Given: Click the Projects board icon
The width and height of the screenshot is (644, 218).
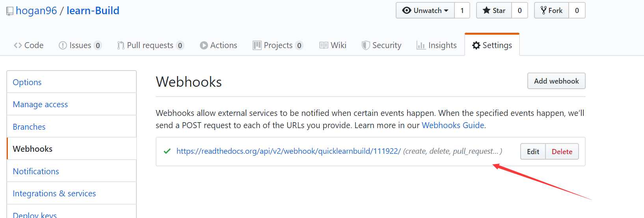Looking at the screenshot, I should (257, 45).
